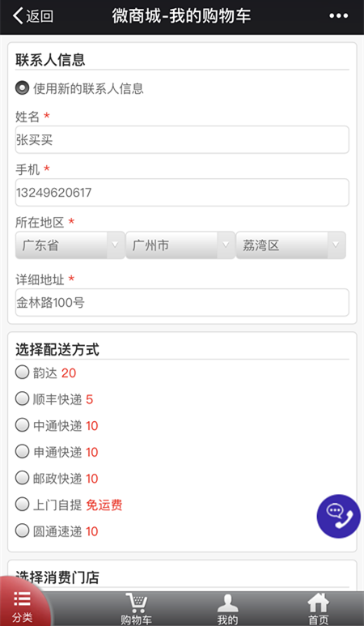Choose 上门自提 free pickup option

pos(23,505)
